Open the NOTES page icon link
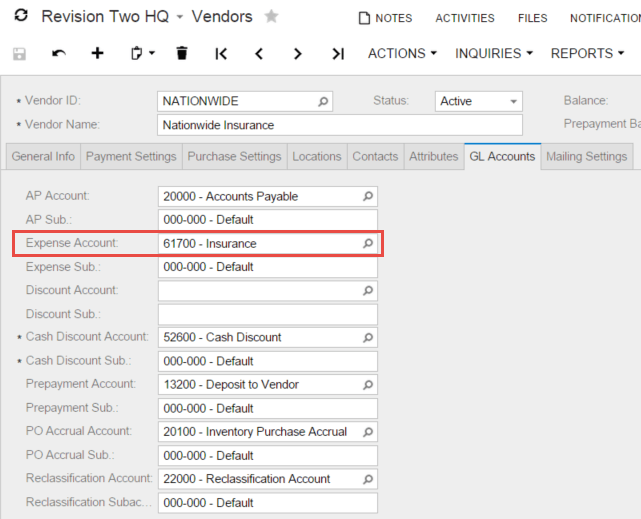 (385, 18)
